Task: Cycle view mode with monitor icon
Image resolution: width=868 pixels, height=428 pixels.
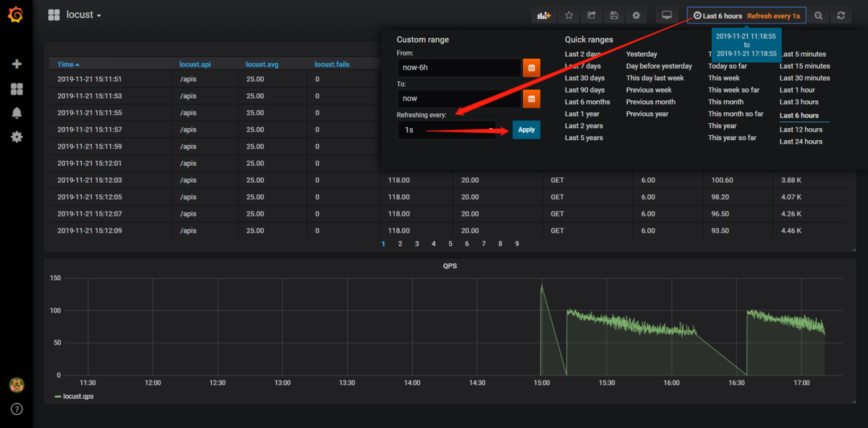Action: 667,15
